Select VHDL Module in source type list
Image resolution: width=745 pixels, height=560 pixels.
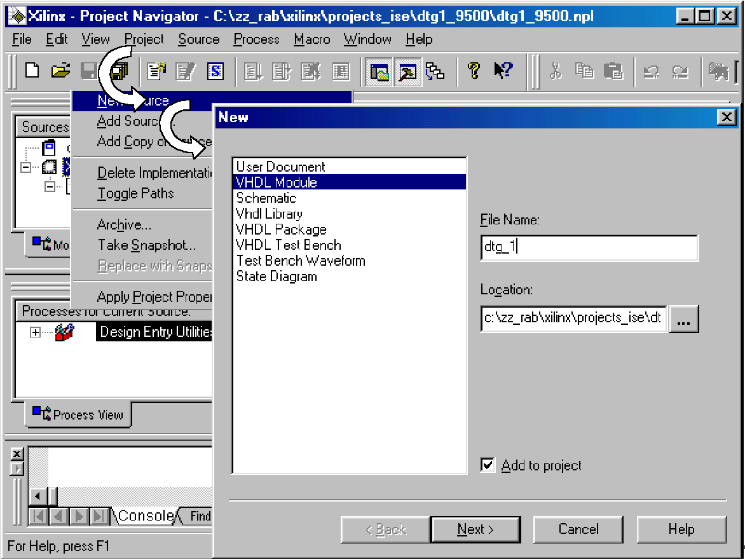(349, 182)
